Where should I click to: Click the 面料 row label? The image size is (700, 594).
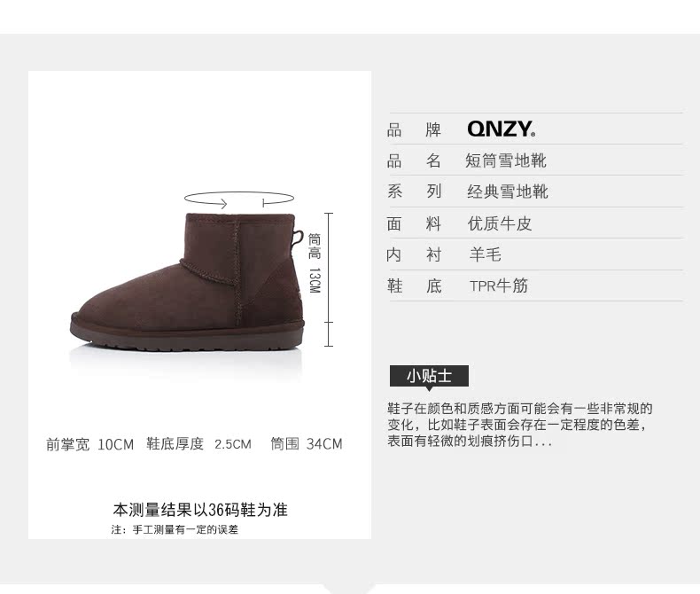pos(414,223)
